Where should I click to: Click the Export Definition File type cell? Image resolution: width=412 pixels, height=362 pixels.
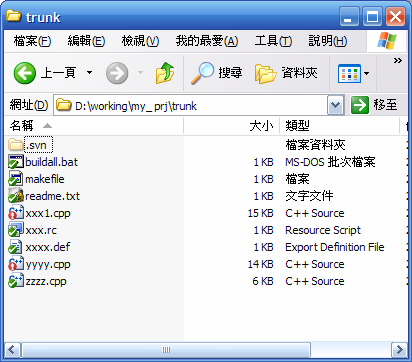click(x=335, y=247)
